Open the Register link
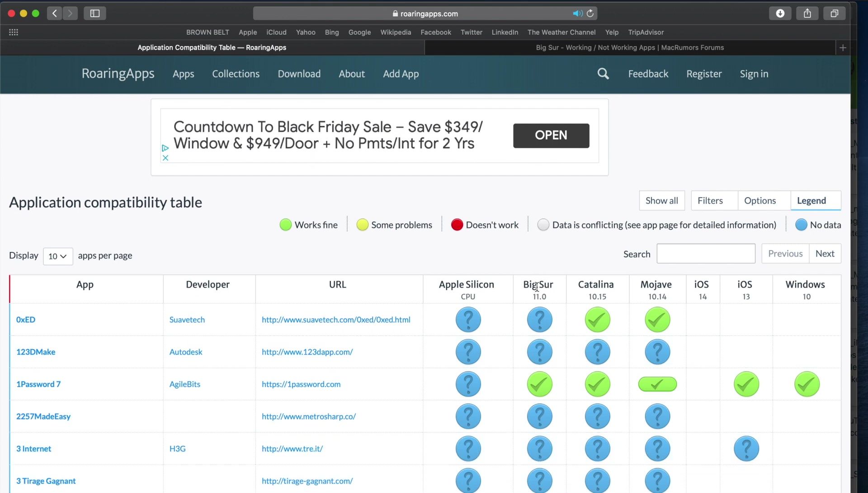The width and height of the screenshot is (868, 493). [704, 74]
